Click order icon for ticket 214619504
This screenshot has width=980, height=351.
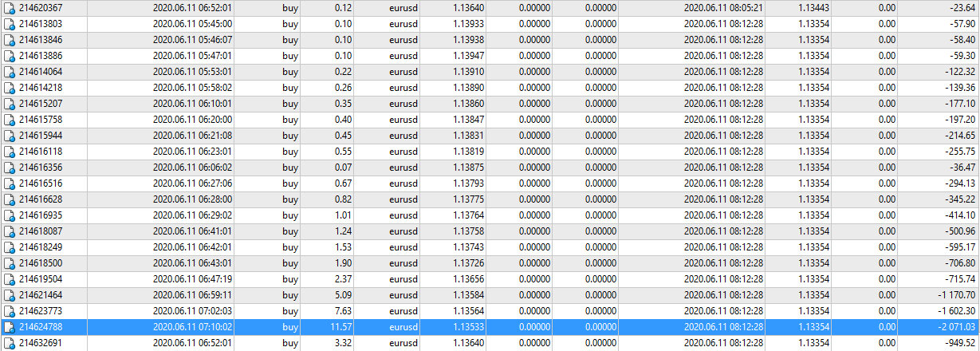point(10,279)
